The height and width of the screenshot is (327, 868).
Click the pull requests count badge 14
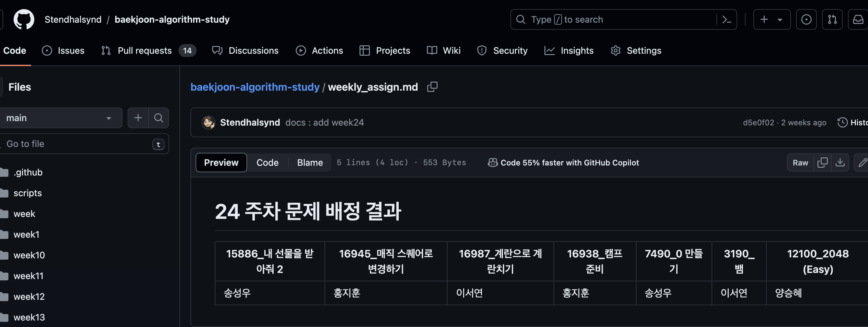pyautogui.click(x=187, y=51)
